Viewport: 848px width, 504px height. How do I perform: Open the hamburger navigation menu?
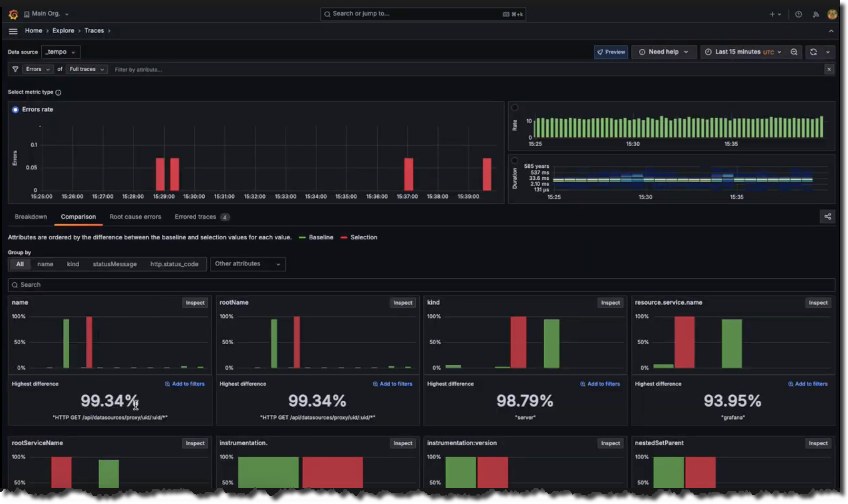(13, 31)
